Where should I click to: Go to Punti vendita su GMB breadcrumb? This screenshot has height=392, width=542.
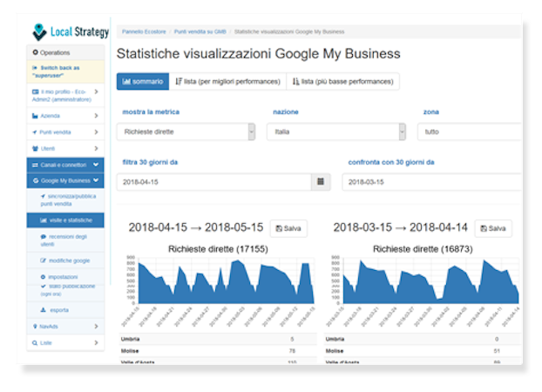pyautogui.click(x=200, y=31)
